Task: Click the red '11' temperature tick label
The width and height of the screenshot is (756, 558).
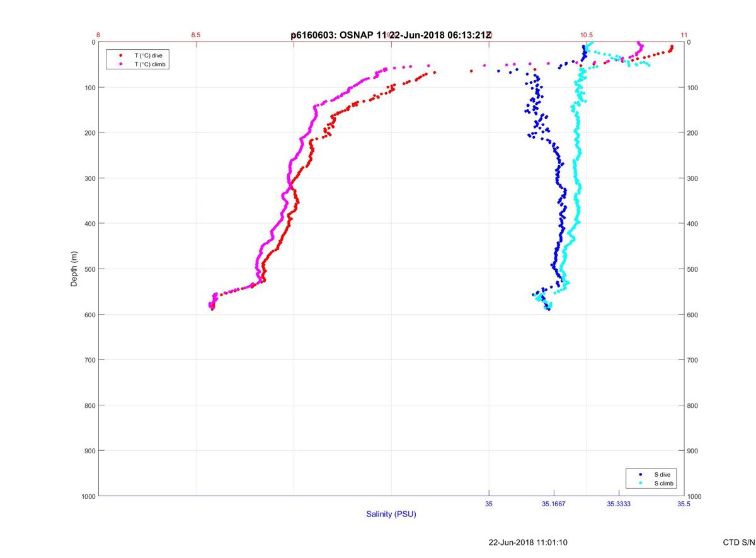Action: click(x=684, y=35)
